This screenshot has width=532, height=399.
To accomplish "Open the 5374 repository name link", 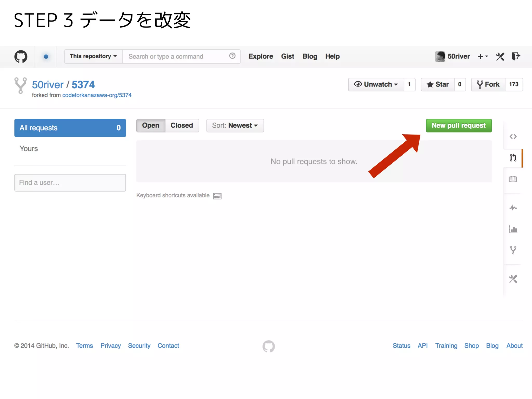I will pos(83,85).
